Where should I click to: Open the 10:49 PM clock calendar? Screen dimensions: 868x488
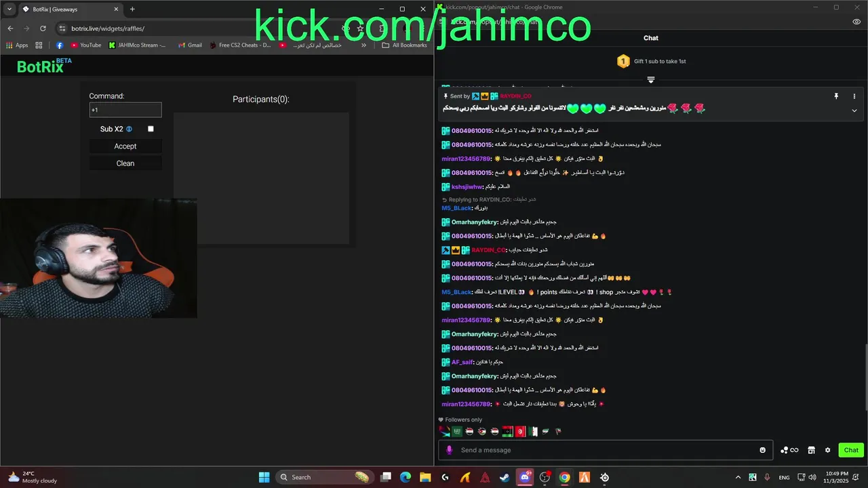coord(837,477)
